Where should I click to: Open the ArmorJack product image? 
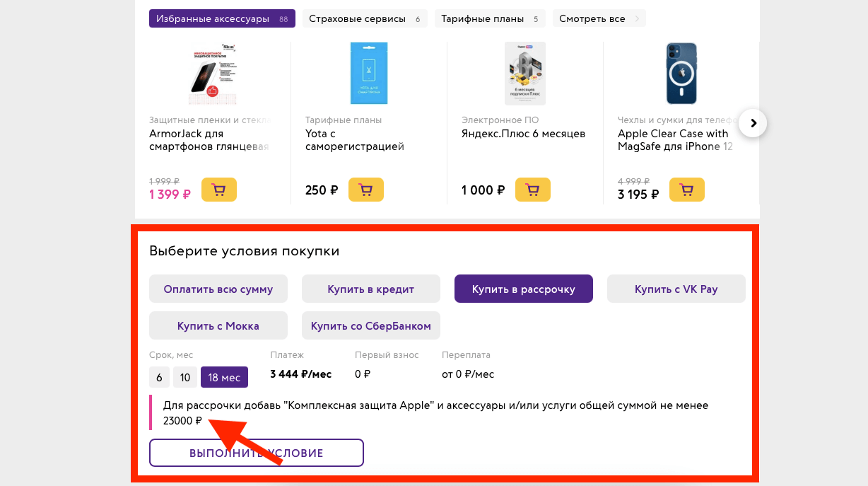pyautogui.click(x=213, y=74)
